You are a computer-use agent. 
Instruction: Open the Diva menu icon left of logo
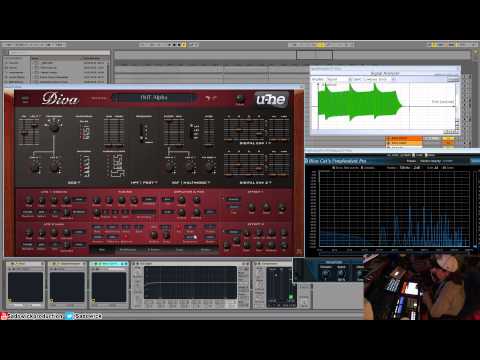(25, 100)
